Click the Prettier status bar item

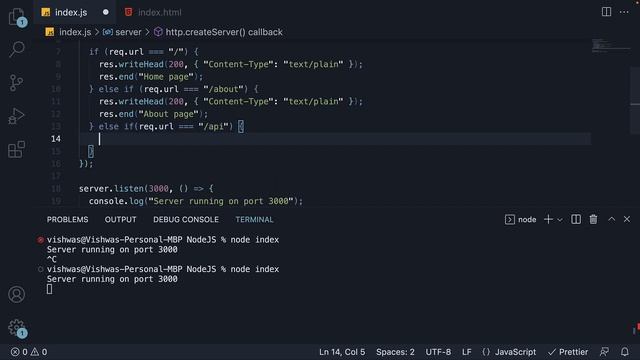click(568, 352)
